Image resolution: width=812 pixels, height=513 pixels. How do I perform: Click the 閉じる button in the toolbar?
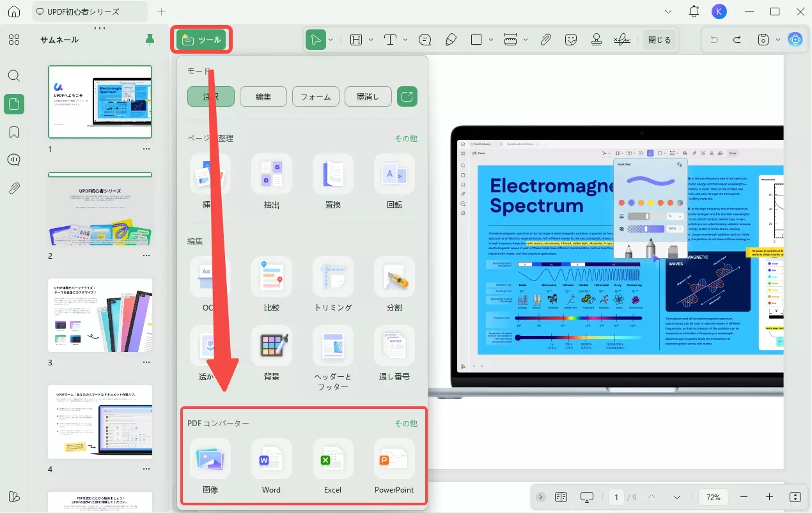pos(659,40)
